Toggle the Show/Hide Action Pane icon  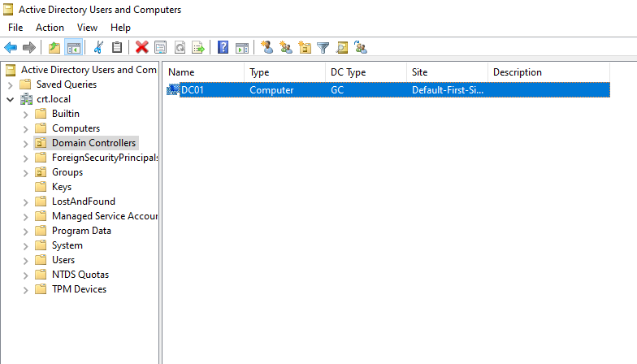(242, 48)
